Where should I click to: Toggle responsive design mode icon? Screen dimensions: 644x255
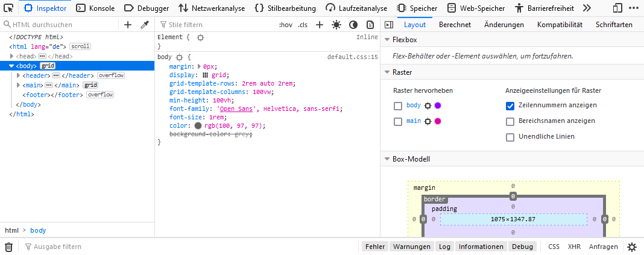click(x=617, y=8)
